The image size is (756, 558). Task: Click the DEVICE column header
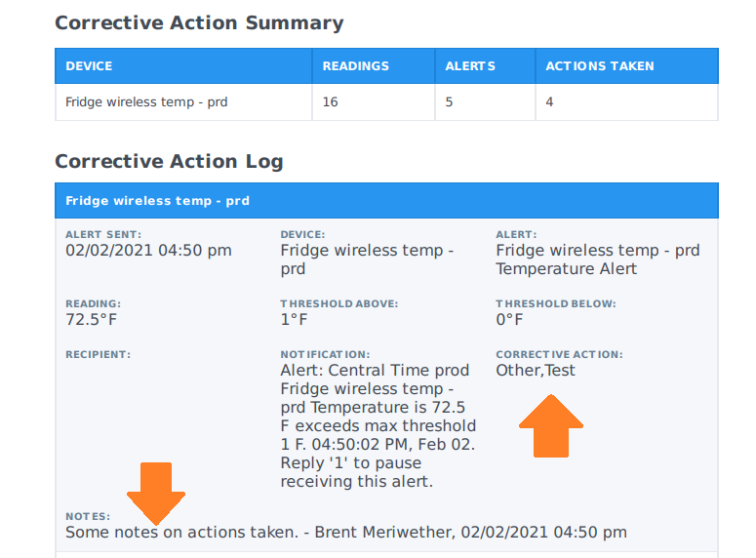(x=89, y=66)
